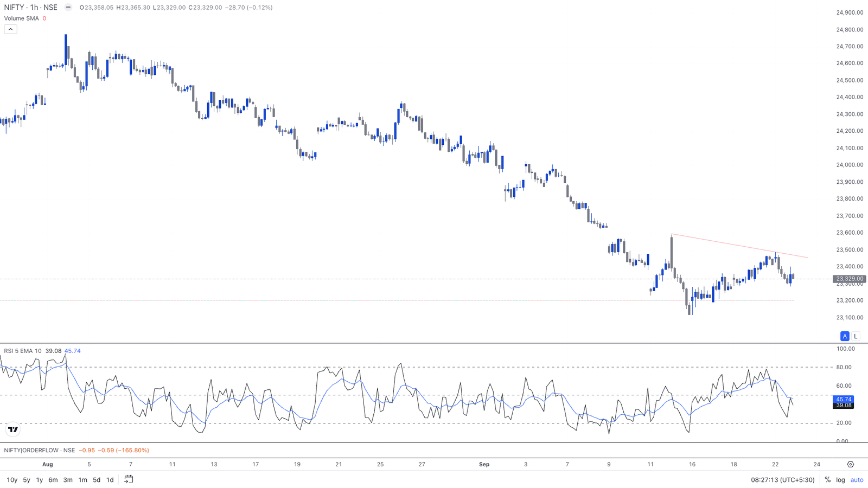Click the market status indicator beside NSE
868x488 pixels.
pos(68,8)
